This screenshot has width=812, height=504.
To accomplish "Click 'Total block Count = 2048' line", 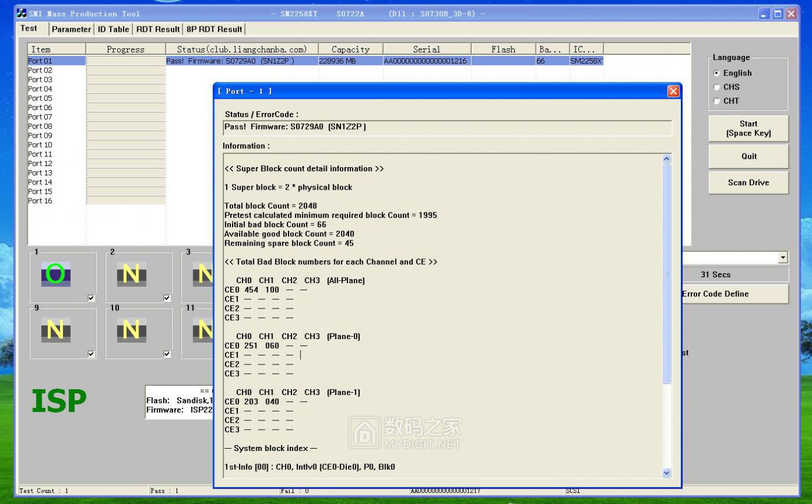I will click(271, 205).
